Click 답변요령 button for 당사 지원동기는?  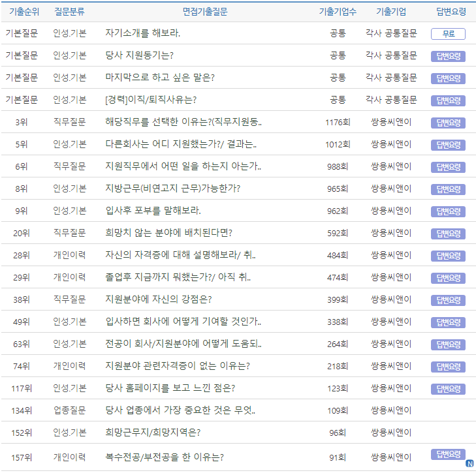pyautogui.click(x=448, y=56)
